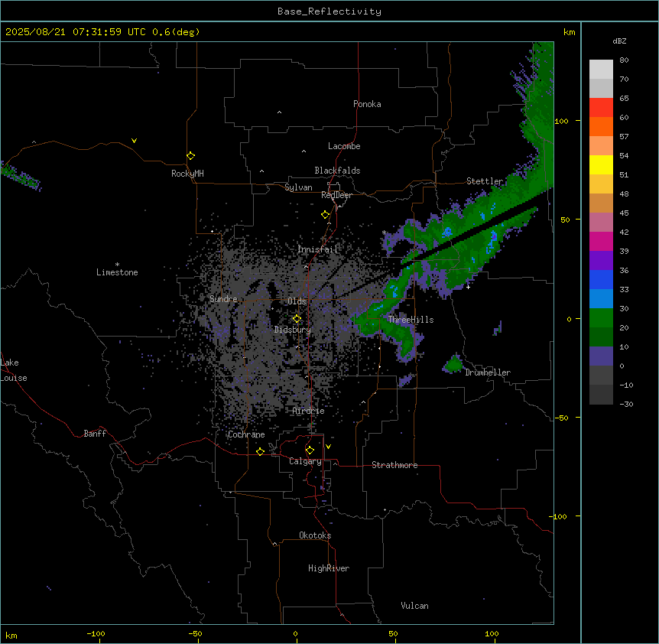The width and height of the screenshot is (659, 644).
Task: Click the 50 tick on right vertical axis
Action: point(565,220)
